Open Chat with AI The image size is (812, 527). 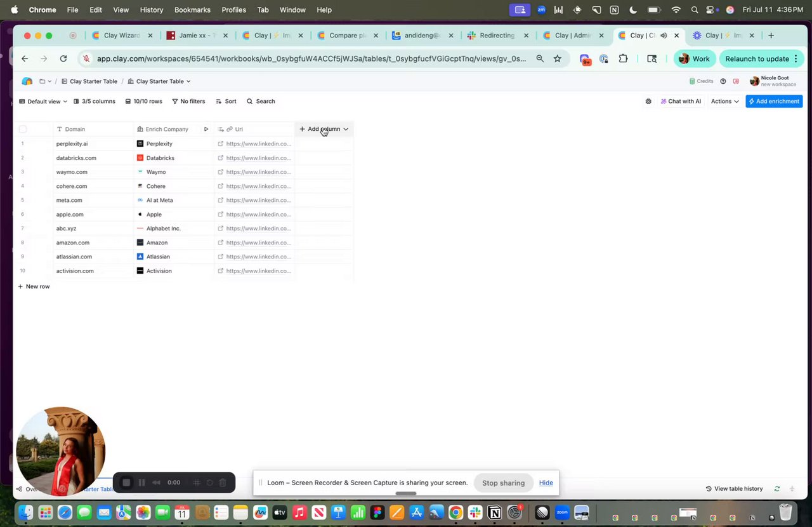click(681, 102)
